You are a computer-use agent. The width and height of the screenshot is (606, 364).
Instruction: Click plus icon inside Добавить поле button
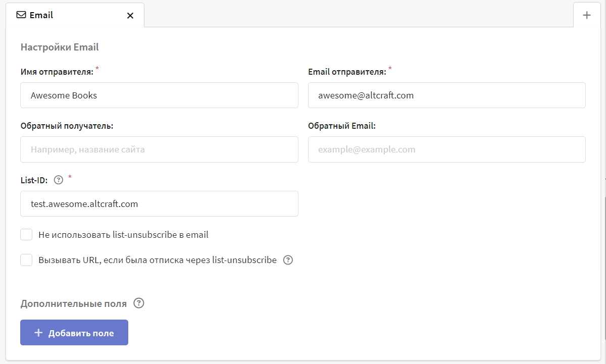tap(38, 333)
